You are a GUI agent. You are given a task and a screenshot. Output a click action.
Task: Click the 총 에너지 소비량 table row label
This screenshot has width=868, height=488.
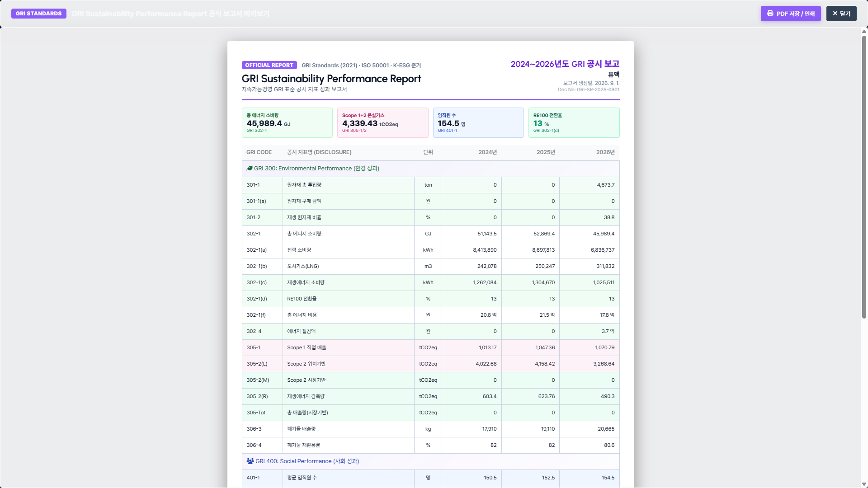pyautogui.click(x=304, y=234)
